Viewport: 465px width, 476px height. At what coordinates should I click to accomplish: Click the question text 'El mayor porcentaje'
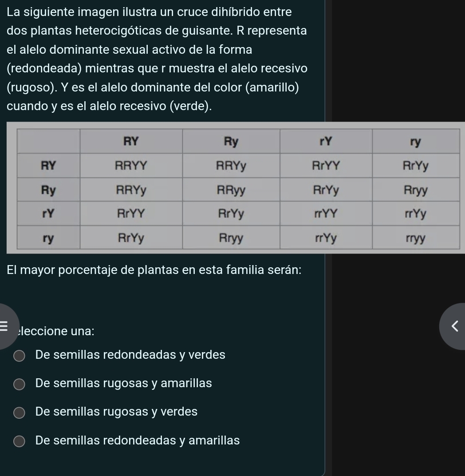(x=154, y=270)
